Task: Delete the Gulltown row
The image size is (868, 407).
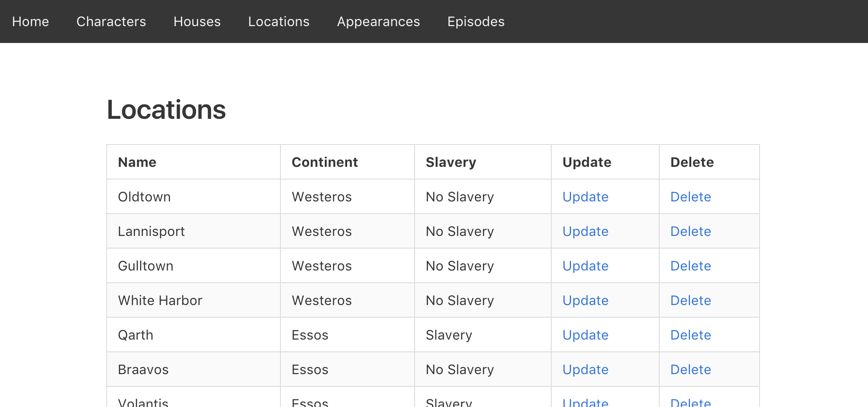Action: 690,266
